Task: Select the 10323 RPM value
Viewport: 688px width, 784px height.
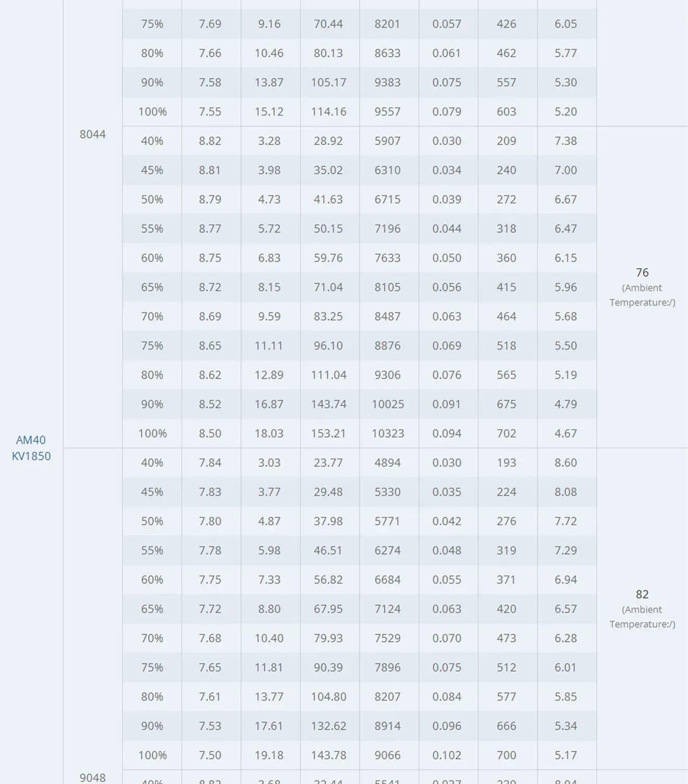Action: 388,433
